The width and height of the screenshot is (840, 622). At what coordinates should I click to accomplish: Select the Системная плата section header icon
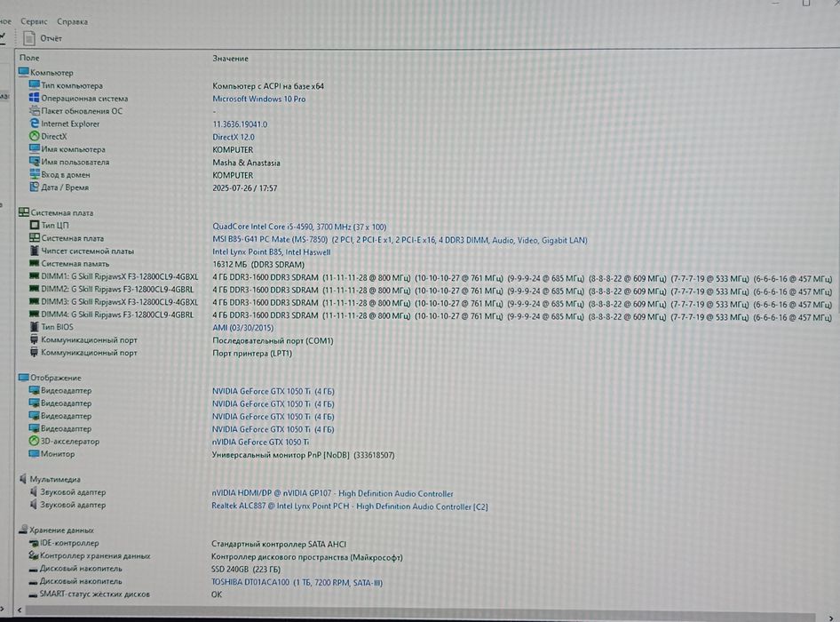click(24, 212)
